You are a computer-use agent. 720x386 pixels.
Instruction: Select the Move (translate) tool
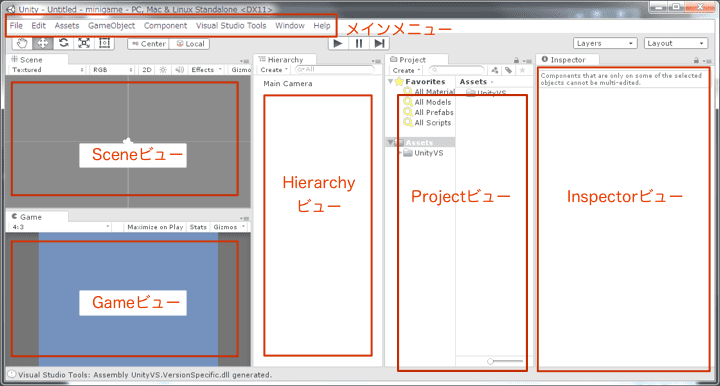pos(43,43)
